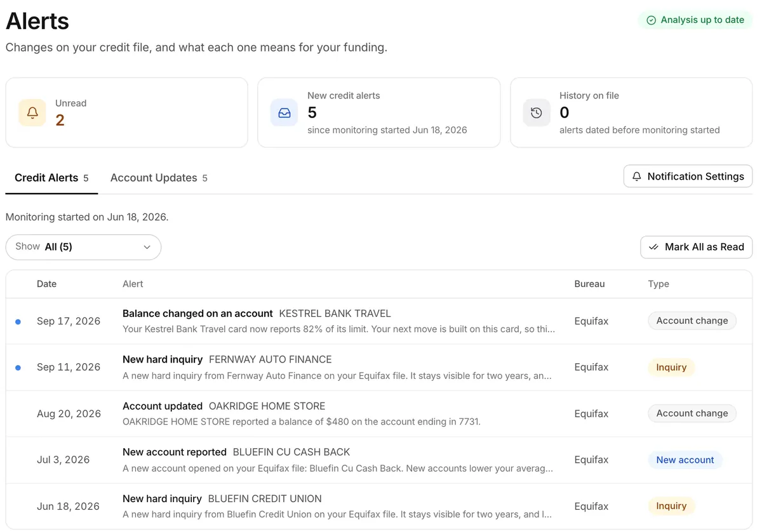Click the Unread count 2
762x532 pixels.
[60, 120]
